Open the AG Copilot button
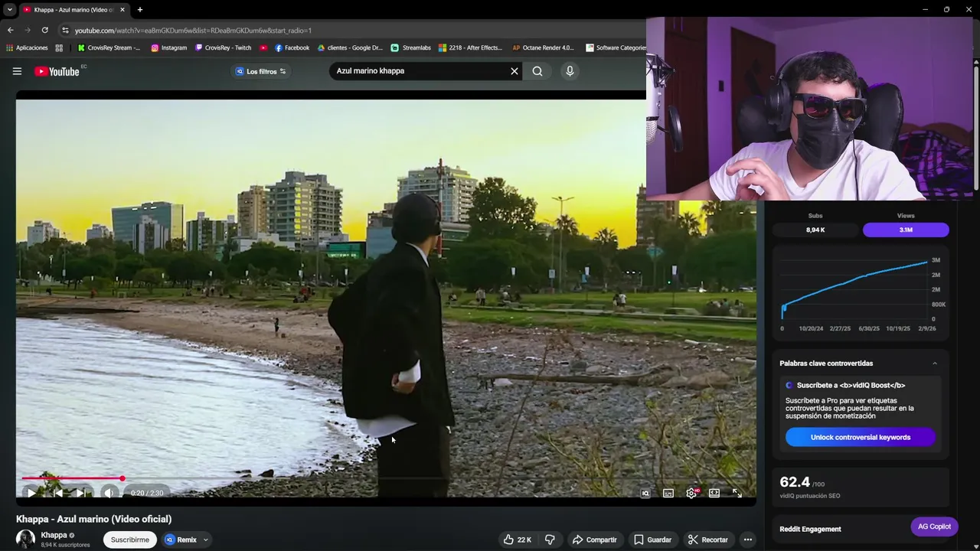Screen dimensions: 980x551 tap(934, 527)
